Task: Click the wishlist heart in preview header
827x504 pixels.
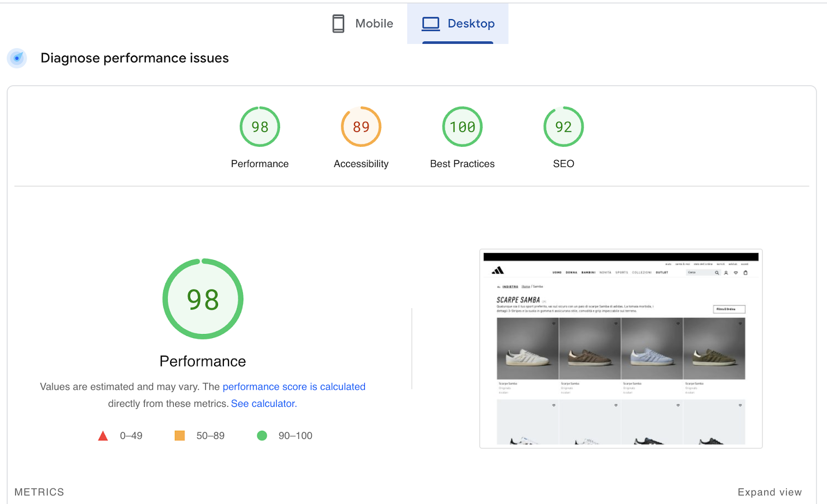Action: pos(736,272)
